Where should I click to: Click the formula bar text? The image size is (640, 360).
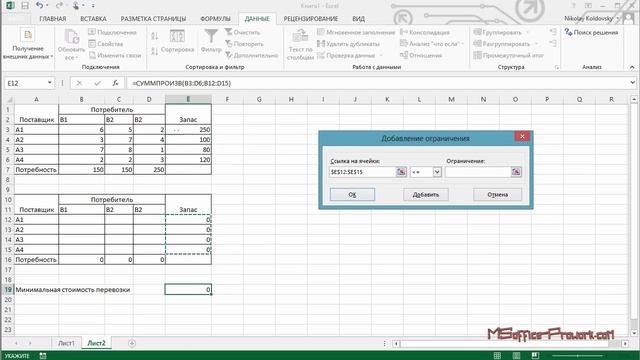point(182,83)
